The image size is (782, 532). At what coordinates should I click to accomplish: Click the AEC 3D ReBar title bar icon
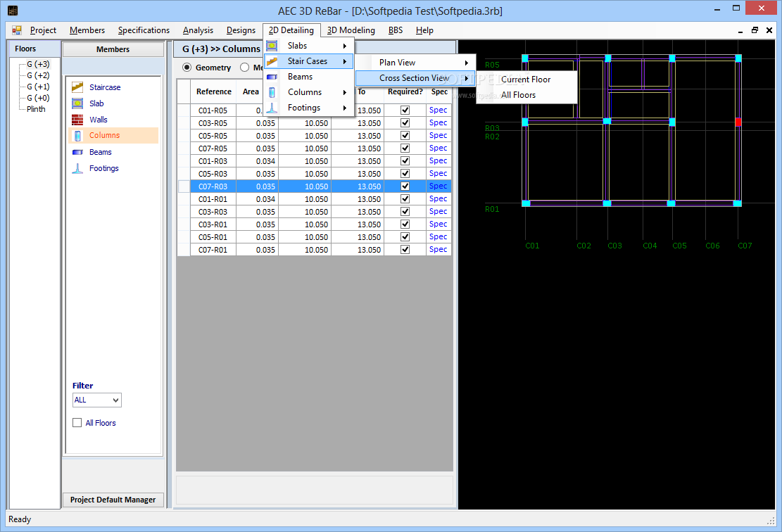(x=13, y=11)
